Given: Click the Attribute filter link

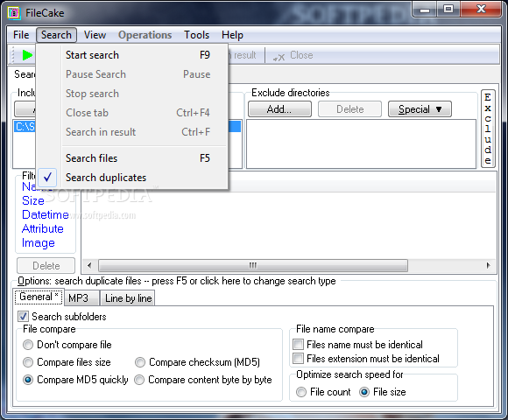Looking at the screenshot, I should pyautogui.click(x=42, y=228).
